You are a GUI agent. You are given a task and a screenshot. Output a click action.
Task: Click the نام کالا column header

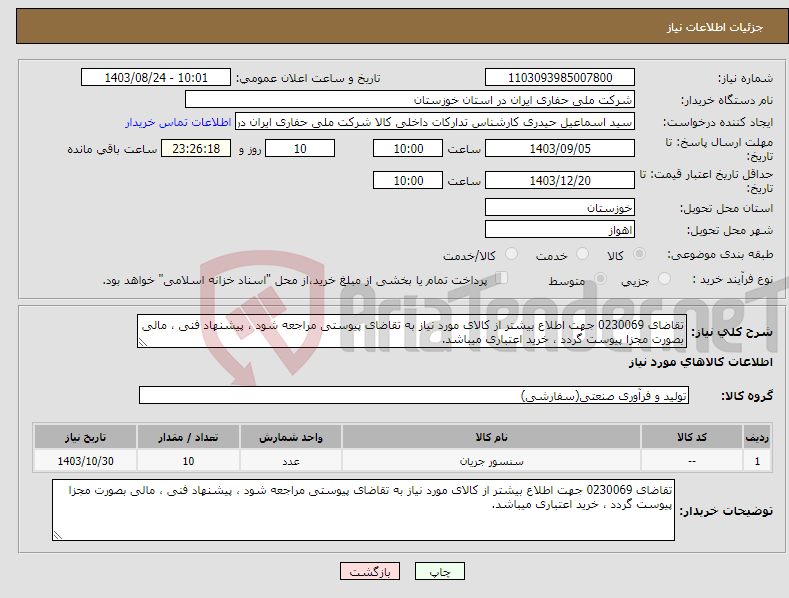(491, 437)
